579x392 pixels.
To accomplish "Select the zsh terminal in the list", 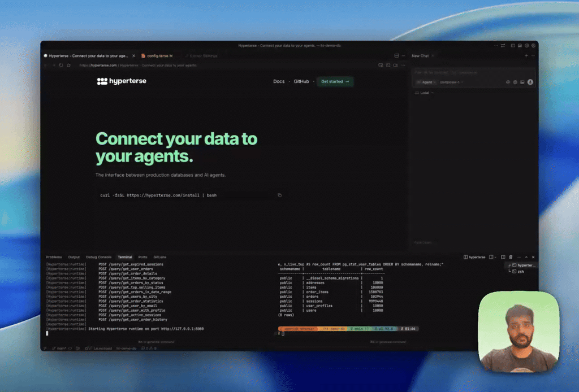I will (x=521, y=272).
